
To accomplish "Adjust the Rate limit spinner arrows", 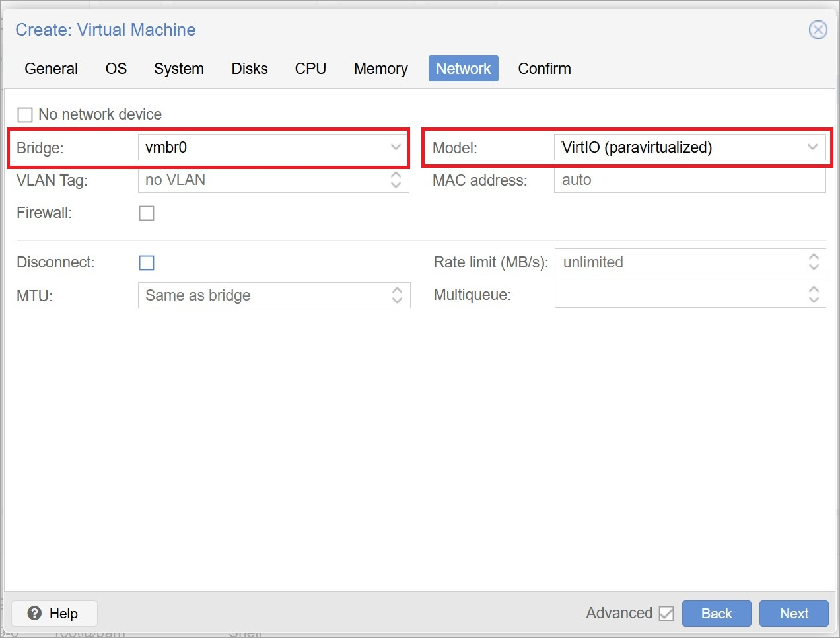I will (x=814, y=262).
